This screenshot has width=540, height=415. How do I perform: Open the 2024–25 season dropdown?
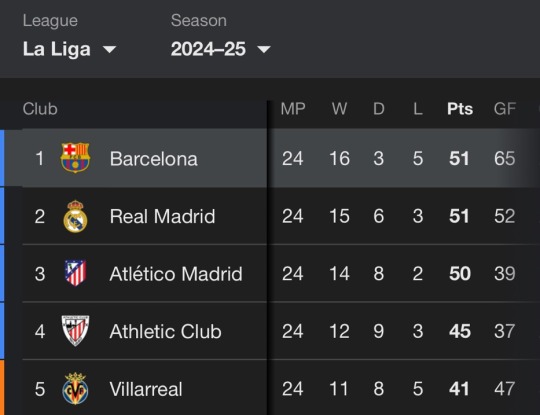[220, 49]
